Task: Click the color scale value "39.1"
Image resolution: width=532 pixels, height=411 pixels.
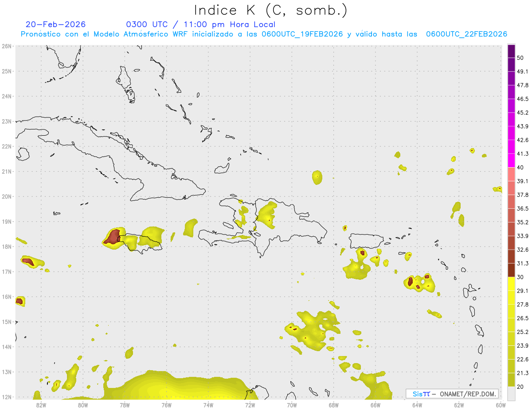Action: click(x=523, y=181)
